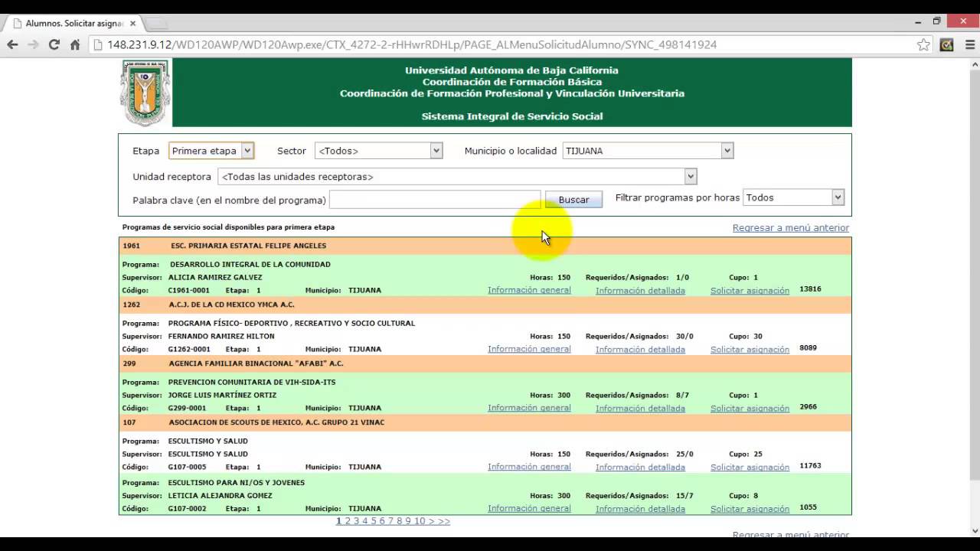The height and width of the screenshot is (551, 980).
Task: Open Información general for Escultismo para Niños y Jóvenes
Action: click(529, 508)
